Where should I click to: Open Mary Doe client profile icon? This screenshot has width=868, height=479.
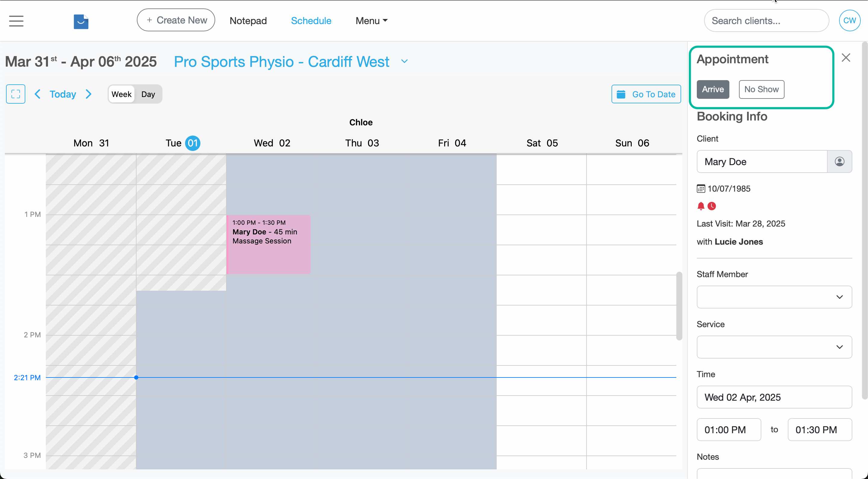point(839,162)
